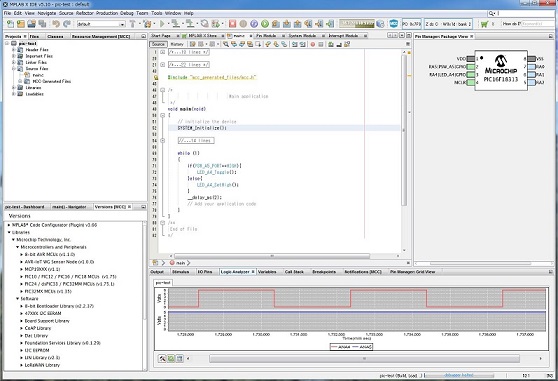The height and width of the screenshot is (381, 558).
Task: Switch to the Variables tab
Action: pyautogui.click(x=267, y=272)
